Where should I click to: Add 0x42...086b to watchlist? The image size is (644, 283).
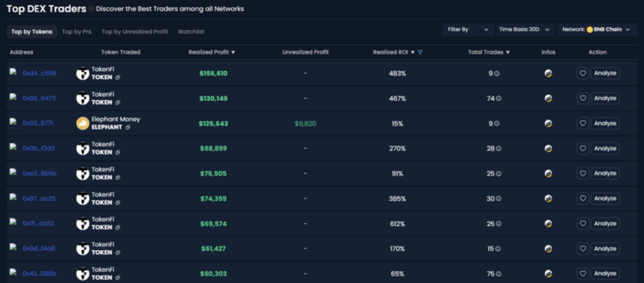point(583,273)
